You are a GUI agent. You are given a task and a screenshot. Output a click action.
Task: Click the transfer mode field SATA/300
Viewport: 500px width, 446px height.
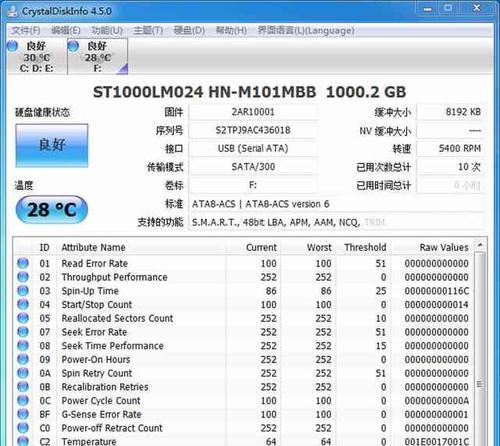coord(253,167)
